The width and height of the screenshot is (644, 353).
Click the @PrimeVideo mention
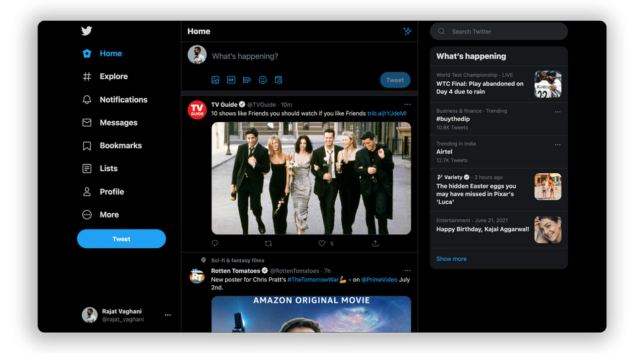[379, 279]
